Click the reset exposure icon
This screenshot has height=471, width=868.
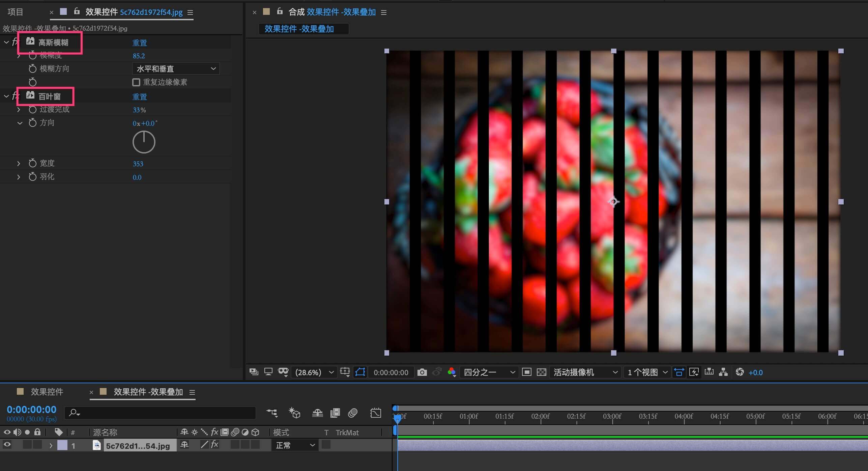740,372
